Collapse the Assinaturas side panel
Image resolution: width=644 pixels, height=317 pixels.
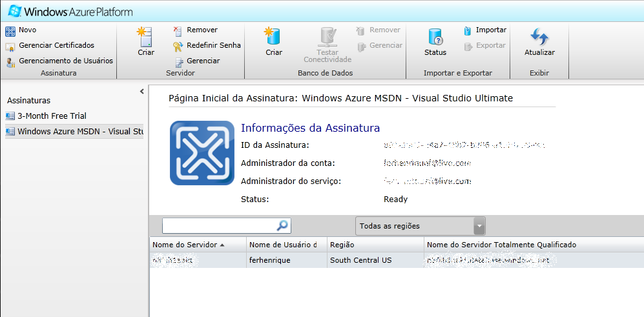tap(141, 92)
